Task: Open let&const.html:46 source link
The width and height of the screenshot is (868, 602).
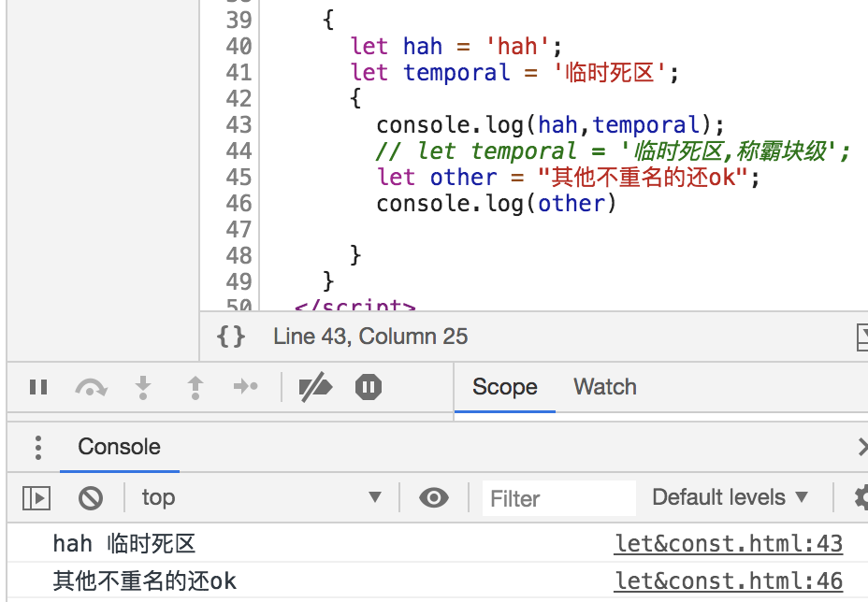Action: tap(729, 581)
